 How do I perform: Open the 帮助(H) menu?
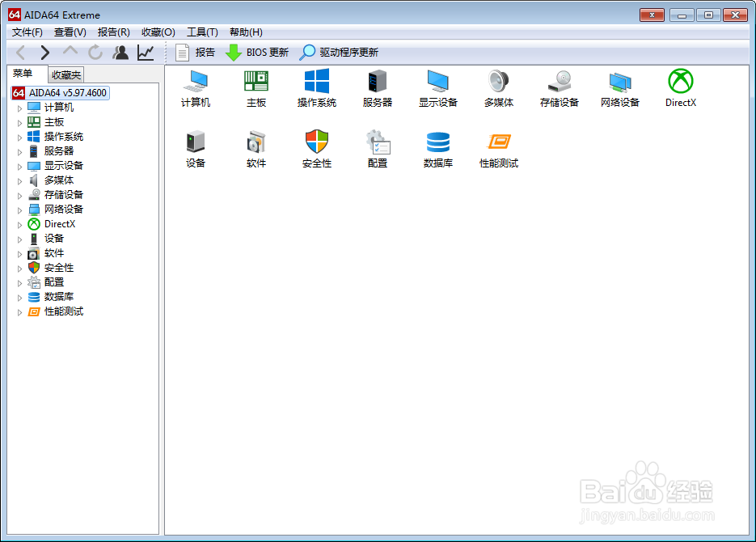point(246,32)
